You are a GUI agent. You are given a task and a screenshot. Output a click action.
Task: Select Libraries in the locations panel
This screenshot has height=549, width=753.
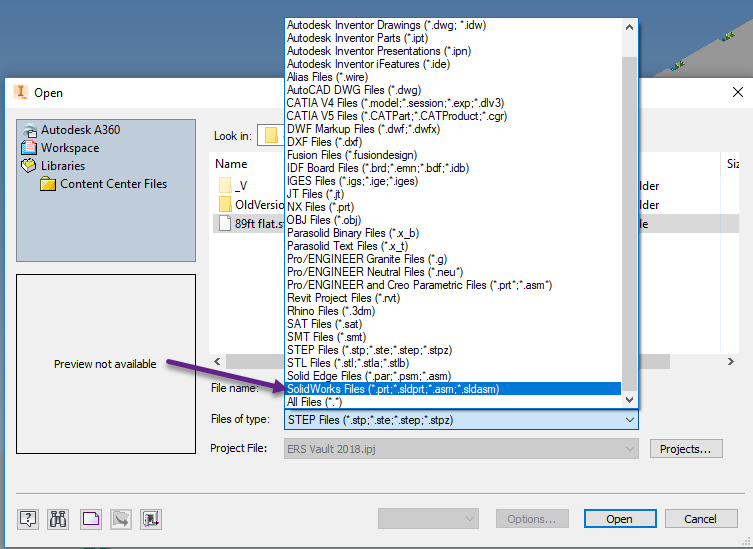(x=53, y=166)
